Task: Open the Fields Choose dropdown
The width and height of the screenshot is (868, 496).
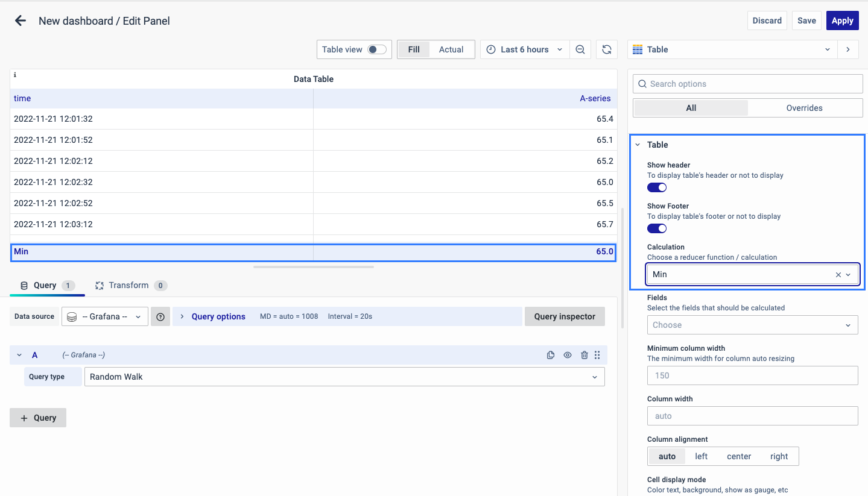Action: pyautogui.click(x=752, y=325)
